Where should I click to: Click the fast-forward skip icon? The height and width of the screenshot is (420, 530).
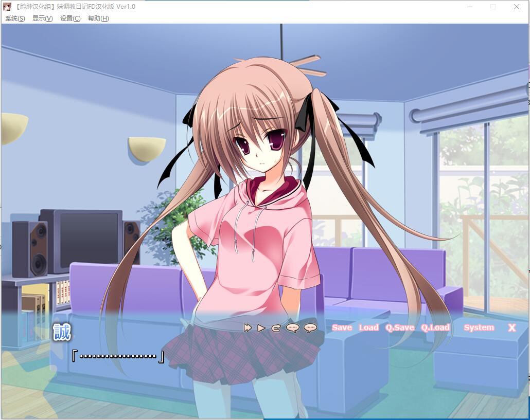click(248, 327)
